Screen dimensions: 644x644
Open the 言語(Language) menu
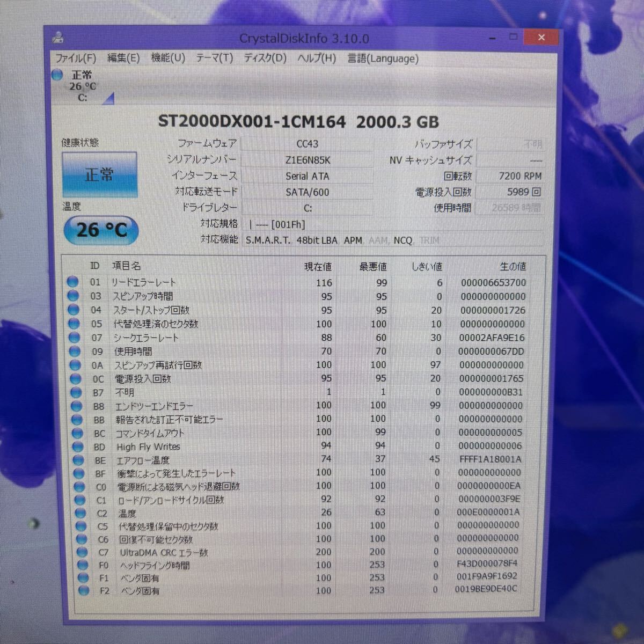384,59
